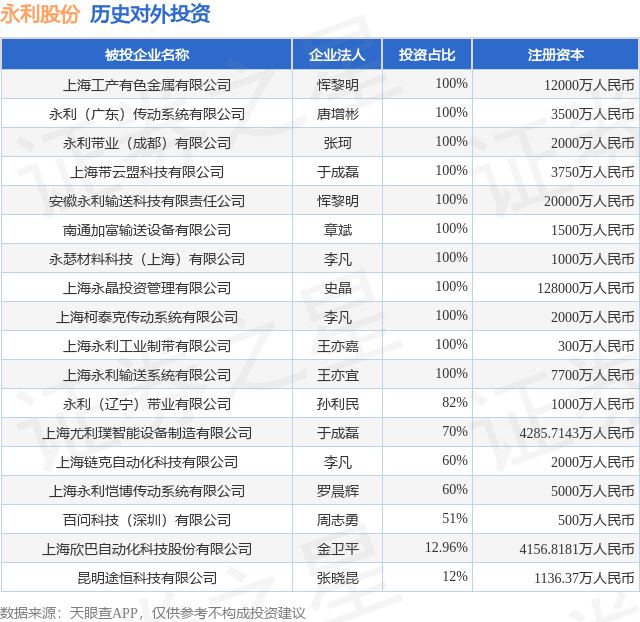The height and width of the screenshot is (622, 640).
Task: Click legal person 章斌
Action: point(338,230)
